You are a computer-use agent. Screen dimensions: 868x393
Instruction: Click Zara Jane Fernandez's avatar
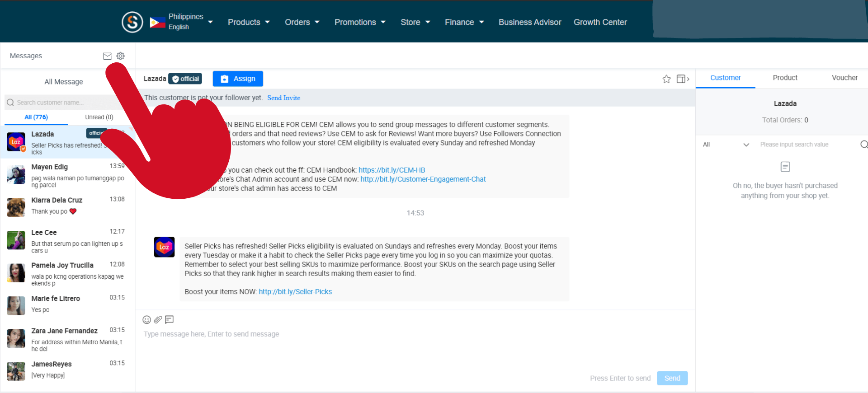click(16, 338)
